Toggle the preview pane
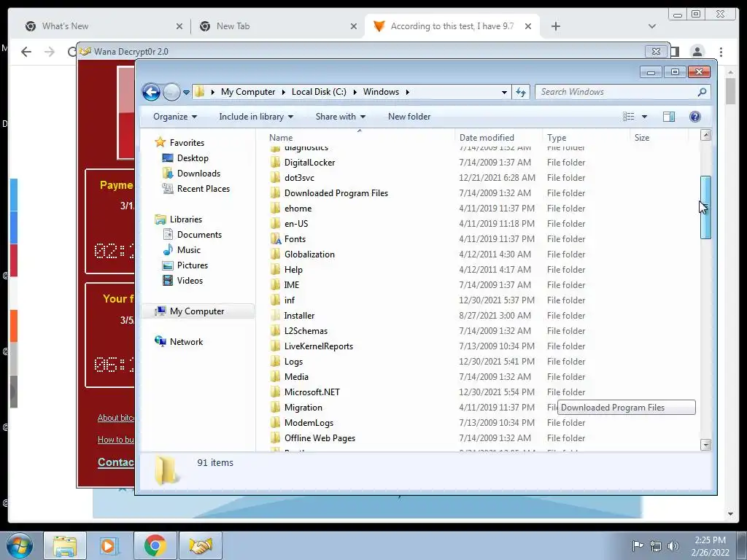747x560 pixels. coord(668,117)
